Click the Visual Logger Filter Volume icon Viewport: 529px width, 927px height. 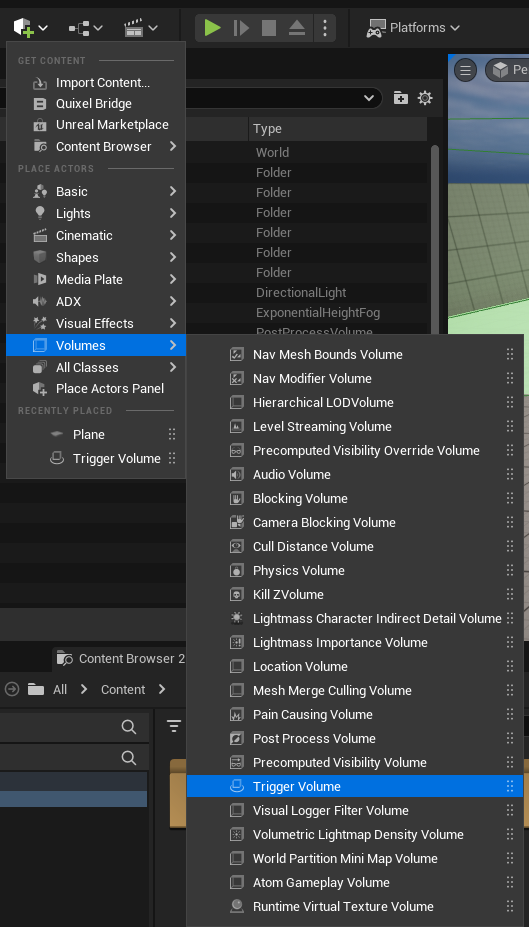tap(236, 811)
